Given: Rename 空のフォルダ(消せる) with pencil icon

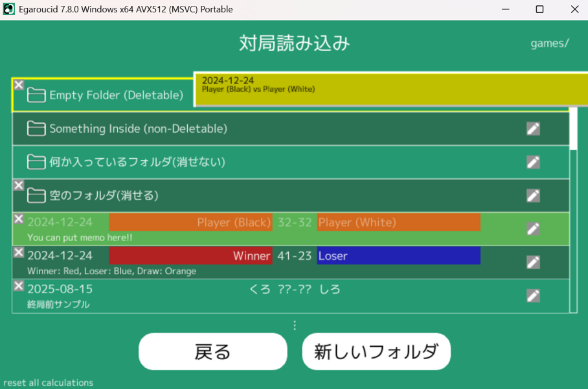Looking at the screenshot, I should pos(533,195).
